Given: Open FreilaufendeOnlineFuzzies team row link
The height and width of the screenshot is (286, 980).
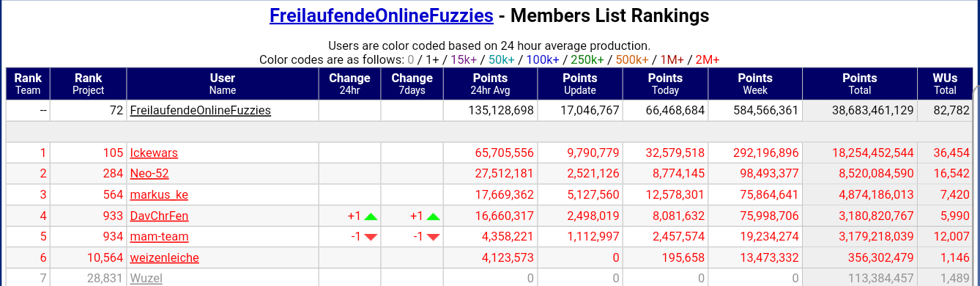Looking at the screenshot, I should click(201, 111).
